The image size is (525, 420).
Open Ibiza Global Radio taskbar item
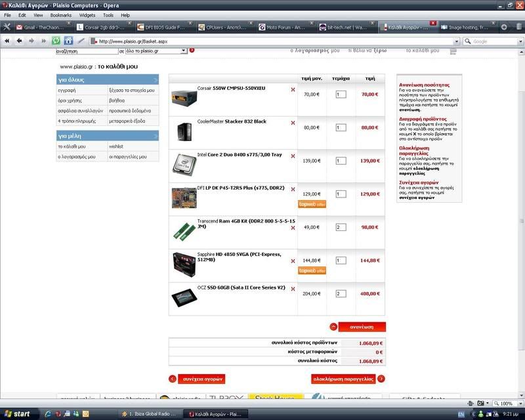(x=150, y=414)
